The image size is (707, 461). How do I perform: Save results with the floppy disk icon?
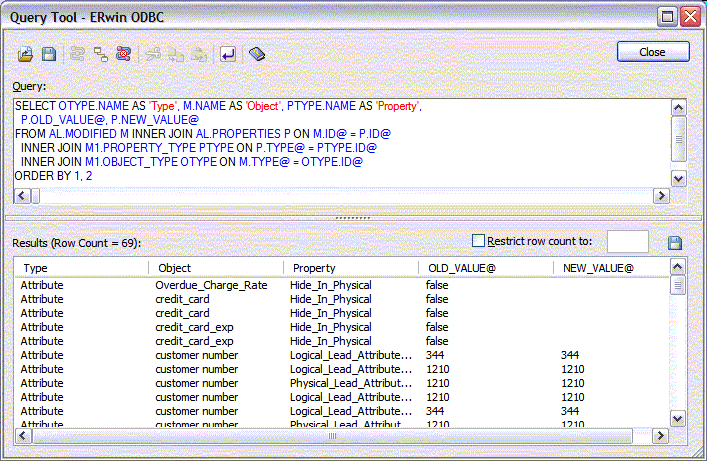click(675, 243)
